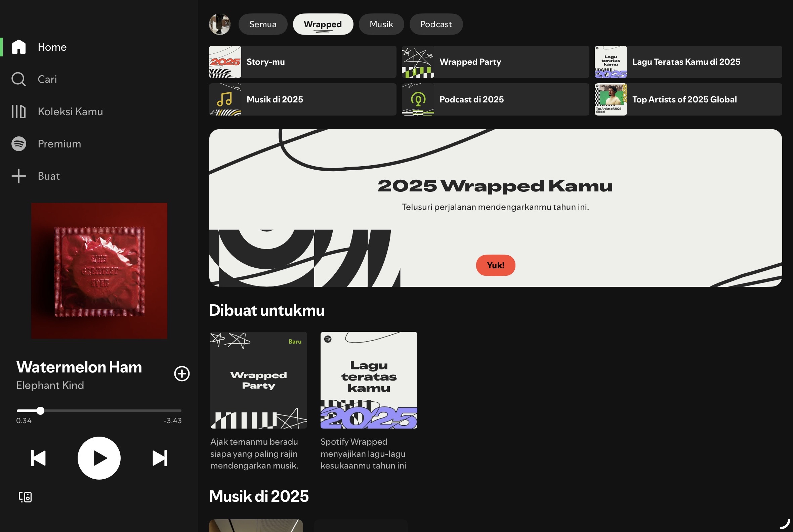Open the user profile avatar
This screenshot has width=793, height=532.
click(220, 24)
